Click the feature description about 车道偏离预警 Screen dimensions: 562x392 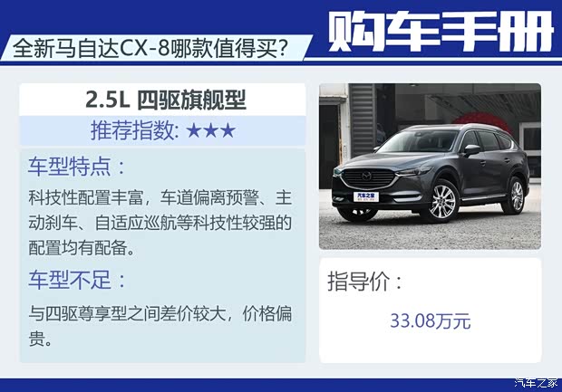160,223
